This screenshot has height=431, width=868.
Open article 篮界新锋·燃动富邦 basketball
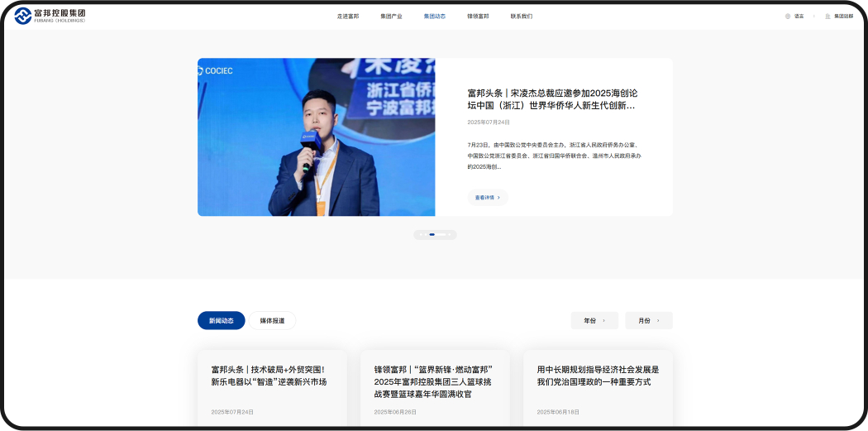click(x=433, y=381)
